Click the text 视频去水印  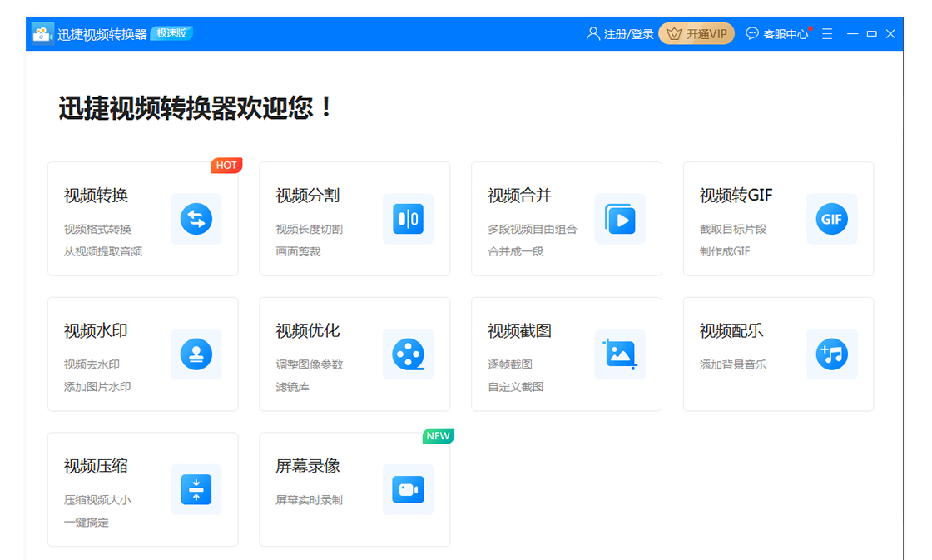92,364
